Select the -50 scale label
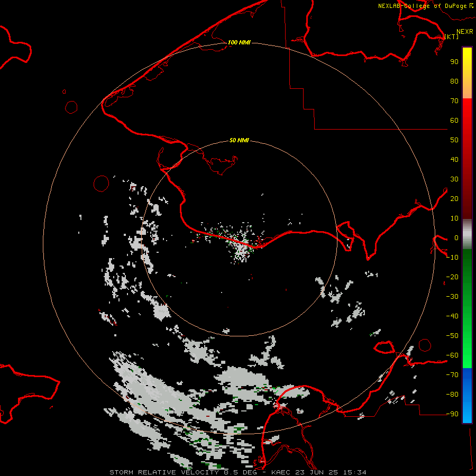This screenshot has height=476, width=476. (x=452, y=336)
